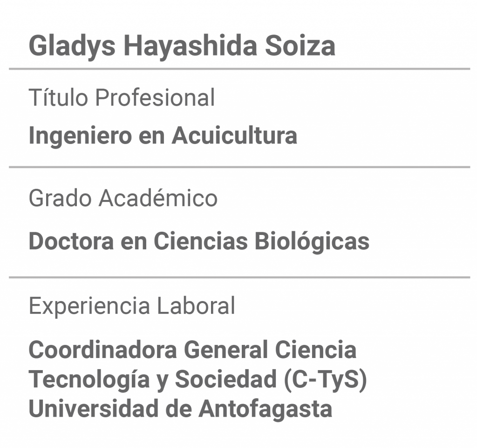This screenshot has width=477, height=448.
Task: Click the first name Gladys
Action: point(72,46)
